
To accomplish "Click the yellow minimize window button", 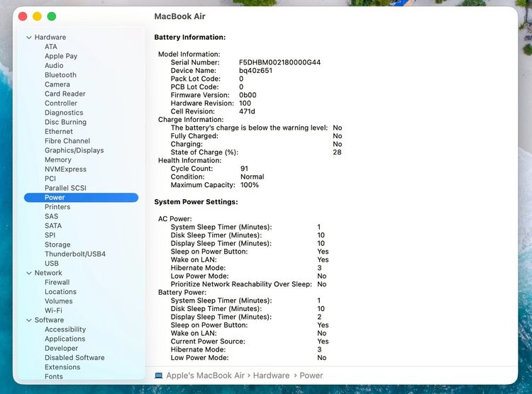I will pyautogui.click(x=37, y=16).
